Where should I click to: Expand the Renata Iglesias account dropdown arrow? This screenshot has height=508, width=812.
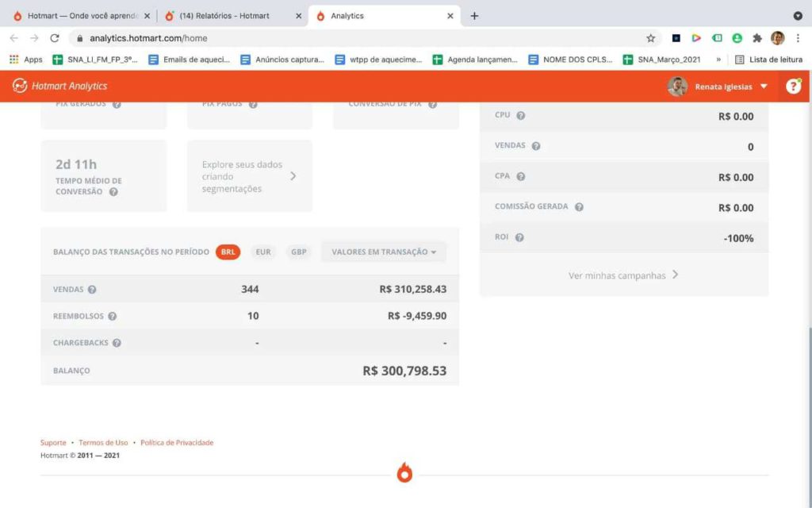[764, 86]
